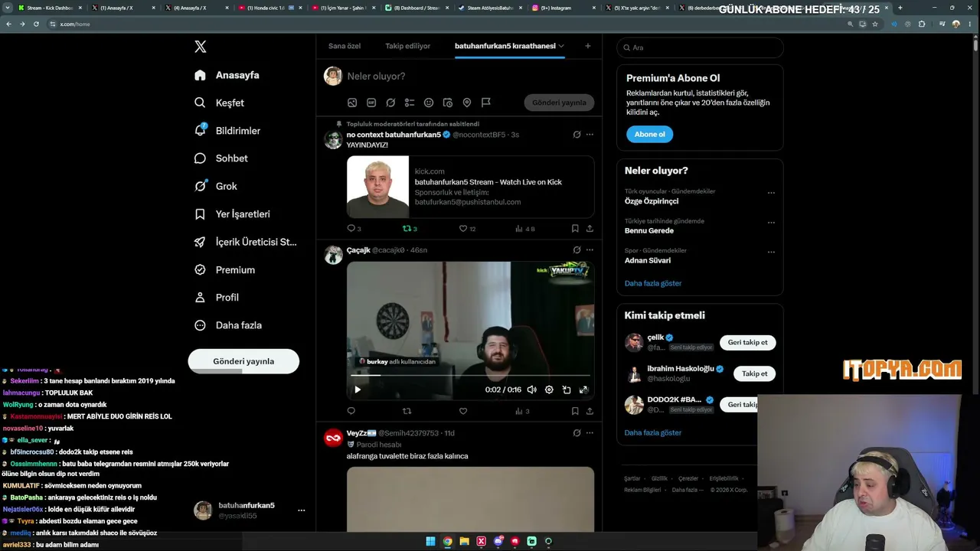Screen dimensions: 980x551
Task: Open options for Adnan Süvari trend
Action: coord(771,252)
